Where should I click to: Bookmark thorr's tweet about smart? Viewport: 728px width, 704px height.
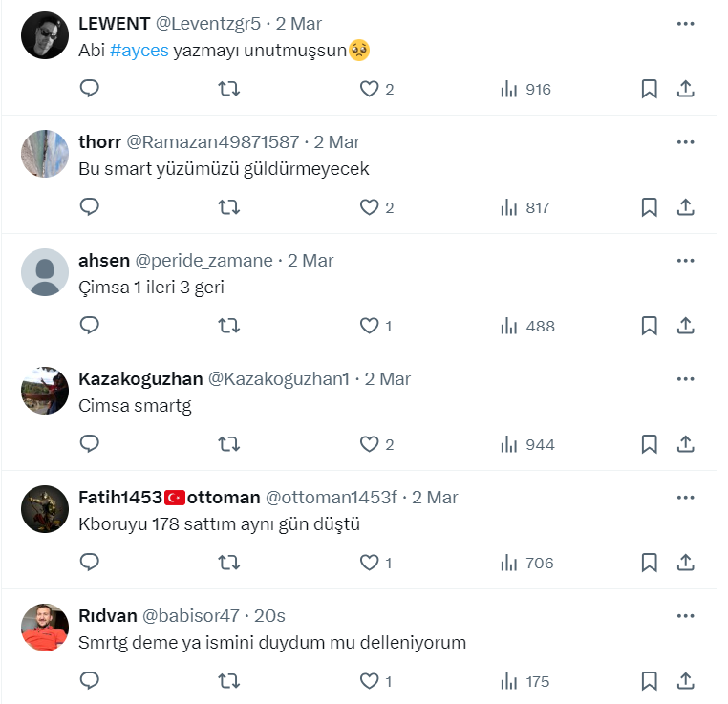(x=649, y=207)
